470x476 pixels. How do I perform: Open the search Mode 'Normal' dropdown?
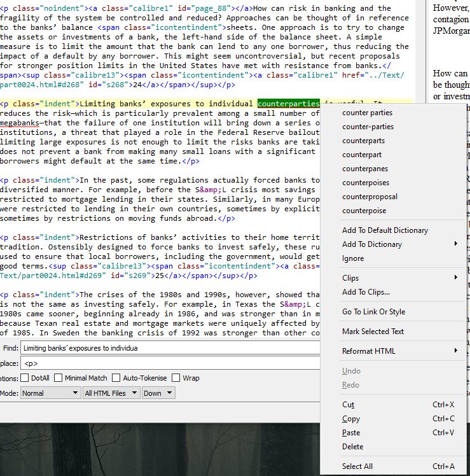pyautogui.click(x=50, y=393)
